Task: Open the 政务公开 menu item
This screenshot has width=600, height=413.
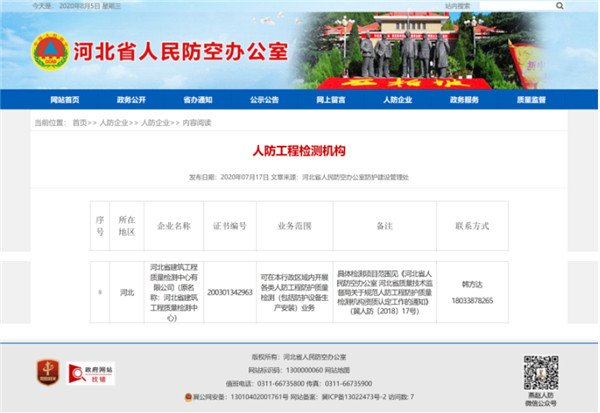Action: 131,100
